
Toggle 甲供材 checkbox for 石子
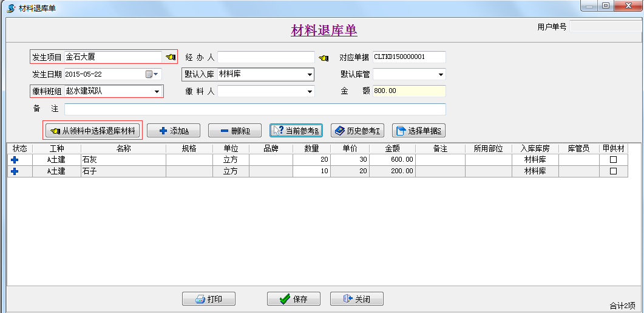613,171
